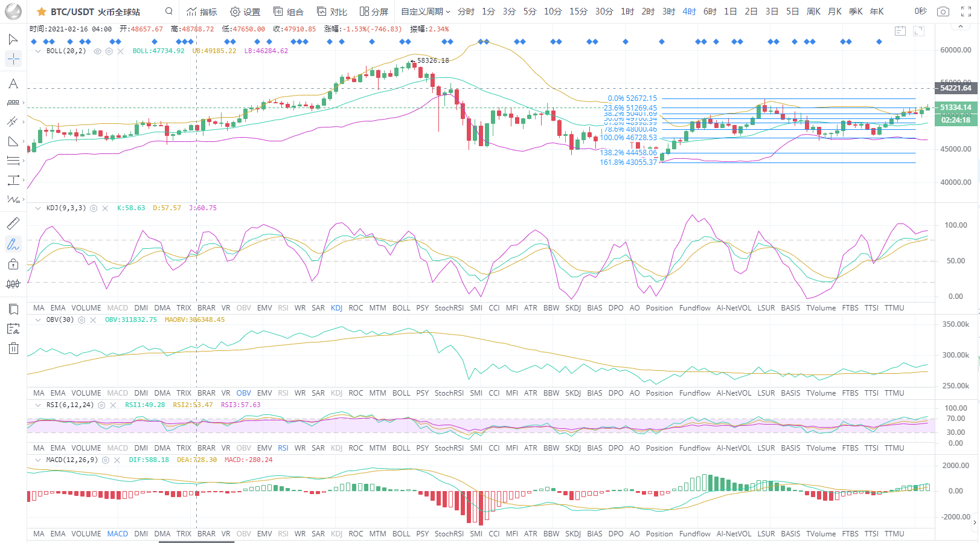
Task: Click the trash icon to delete drawings
Action: pyautogui.click(x=13, y=349)
